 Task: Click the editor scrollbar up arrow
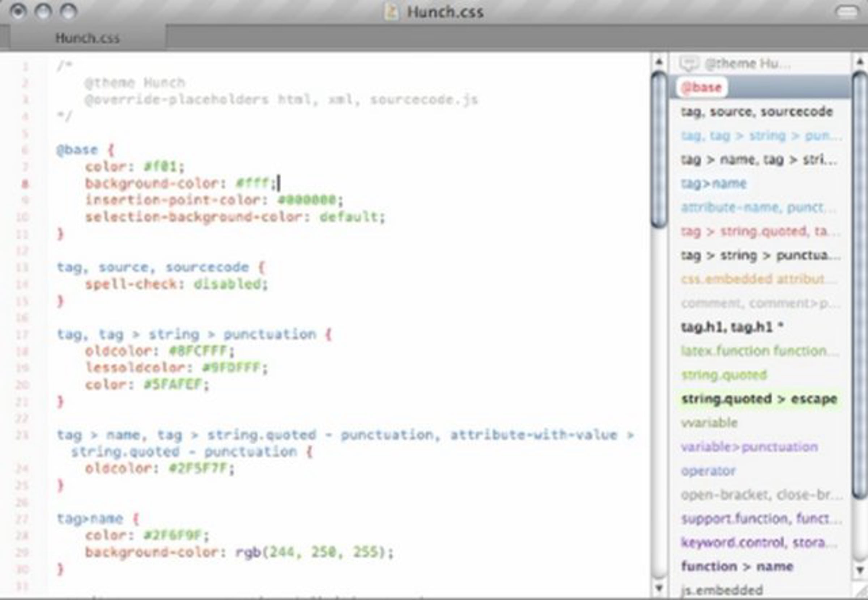[659, 62]
